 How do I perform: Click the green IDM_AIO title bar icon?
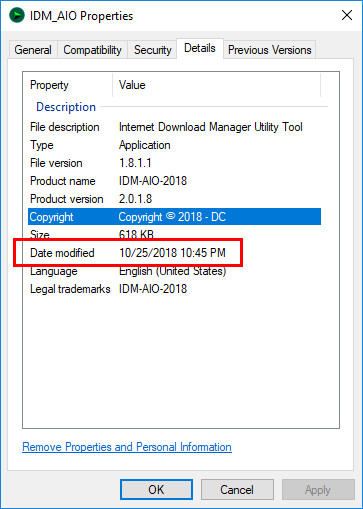pyautogui.click(x=17, y=15)
